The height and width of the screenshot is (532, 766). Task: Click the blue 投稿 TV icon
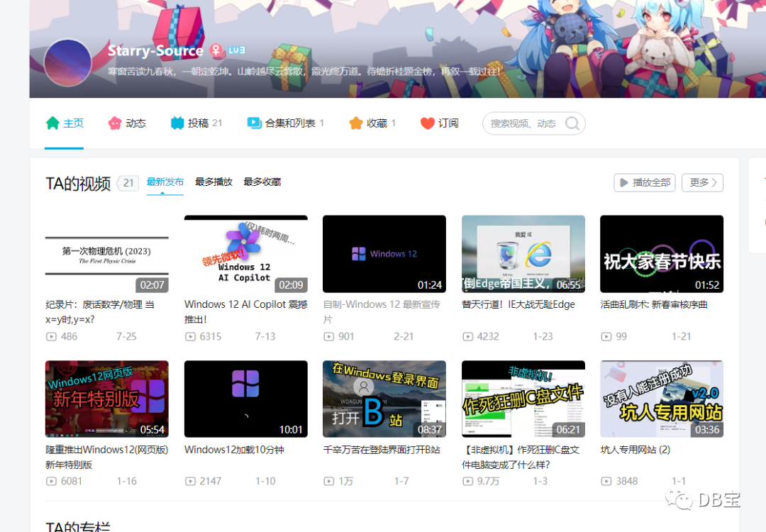click(177, 123)
